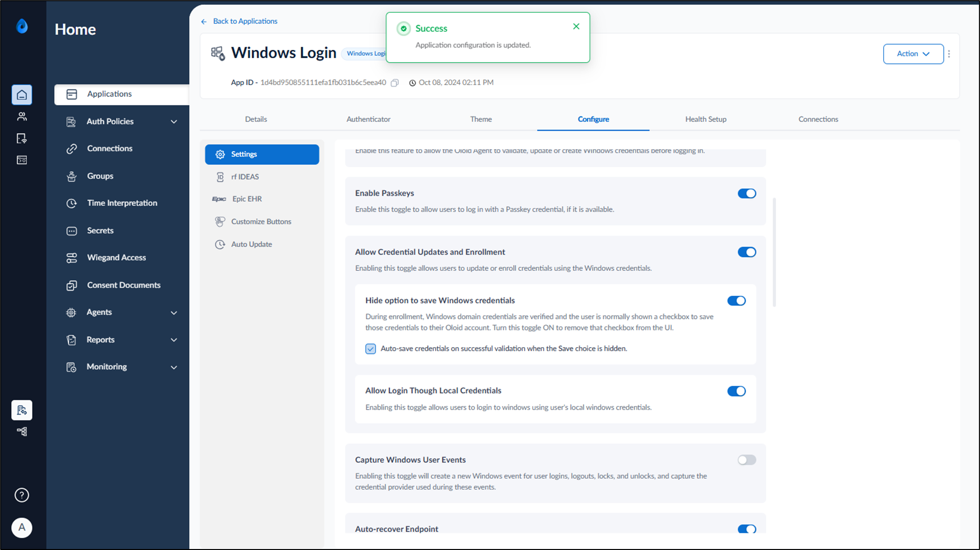The height and width of the screenshot is (550, 980).
Task: Open Time Interpretation in the sidebar
Action: coord(122,203)
